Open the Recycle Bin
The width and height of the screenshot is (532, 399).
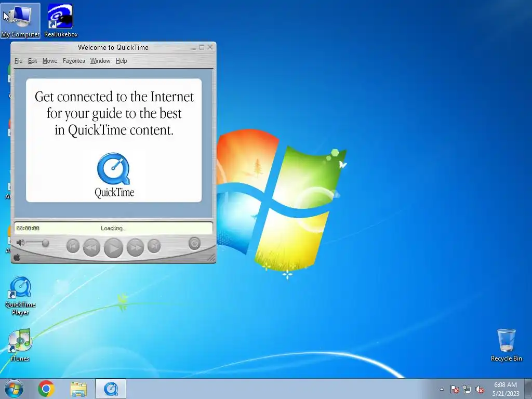[506, 345]
